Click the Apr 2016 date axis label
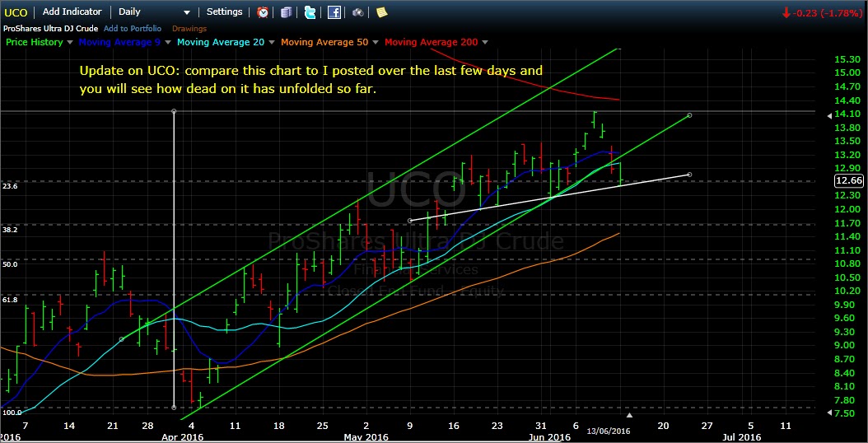868x443 pixels. tap(182, 437)
